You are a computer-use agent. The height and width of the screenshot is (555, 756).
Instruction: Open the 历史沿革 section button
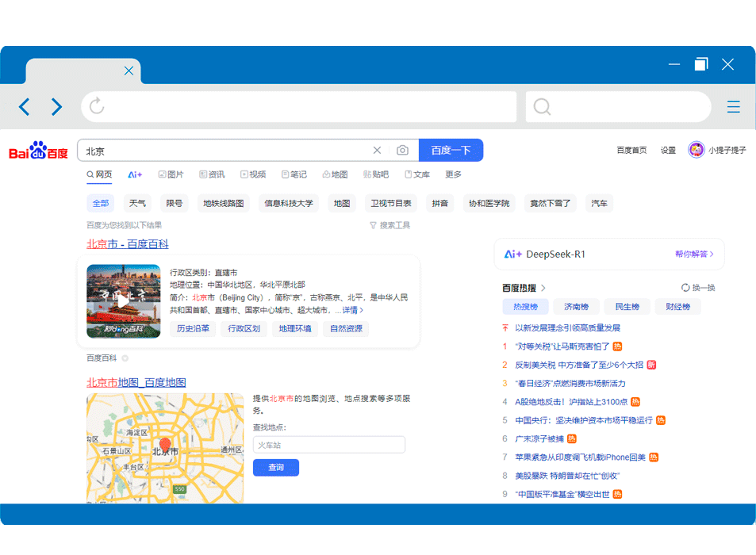coord(193,328)
